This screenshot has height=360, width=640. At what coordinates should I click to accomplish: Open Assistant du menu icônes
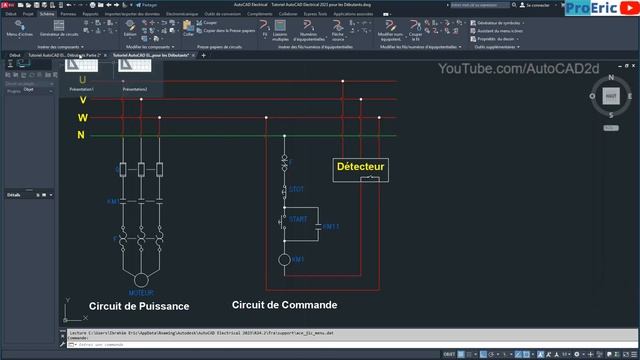pos(496,31)
